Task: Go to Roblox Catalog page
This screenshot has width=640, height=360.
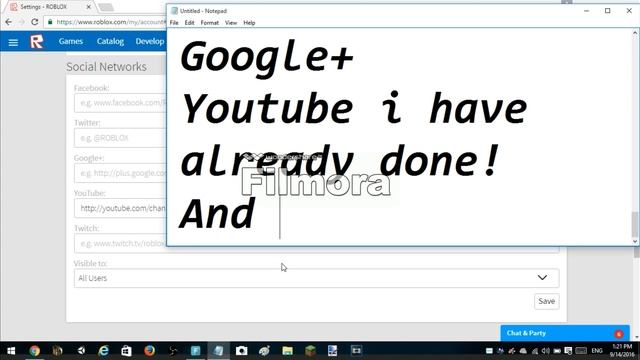Action: 110,41
